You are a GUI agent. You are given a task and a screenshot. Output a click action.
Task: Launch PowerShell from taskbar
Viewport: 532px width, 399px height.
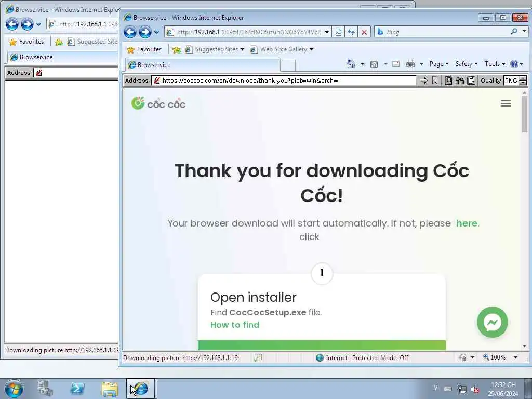[77, 389]
